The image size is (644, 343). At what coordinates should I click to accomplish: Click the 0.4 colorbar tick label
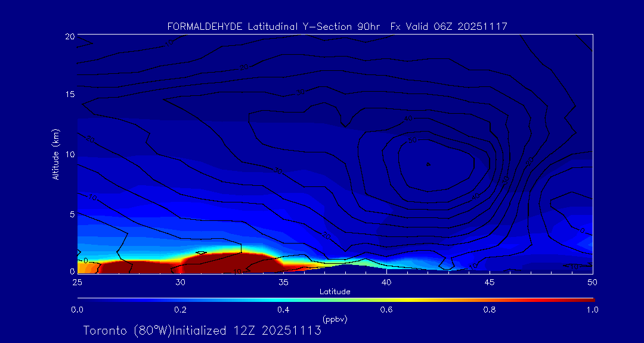tap(283, 310)
